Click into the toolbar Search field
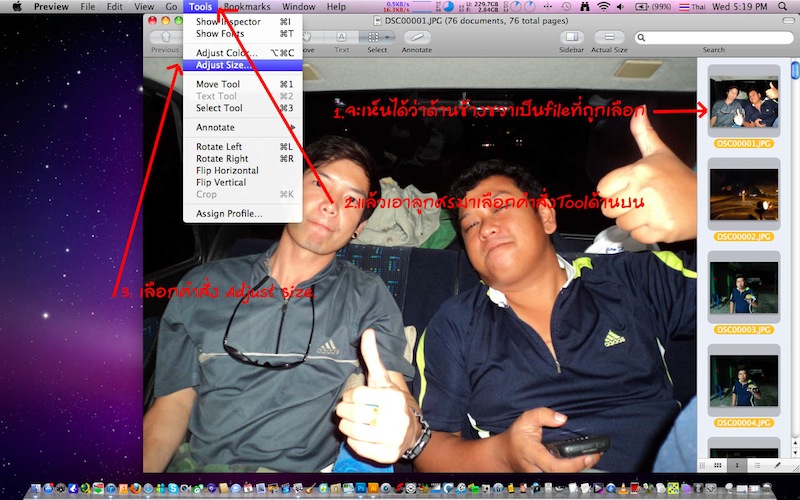Screen dimensions: 800x500 713,37
